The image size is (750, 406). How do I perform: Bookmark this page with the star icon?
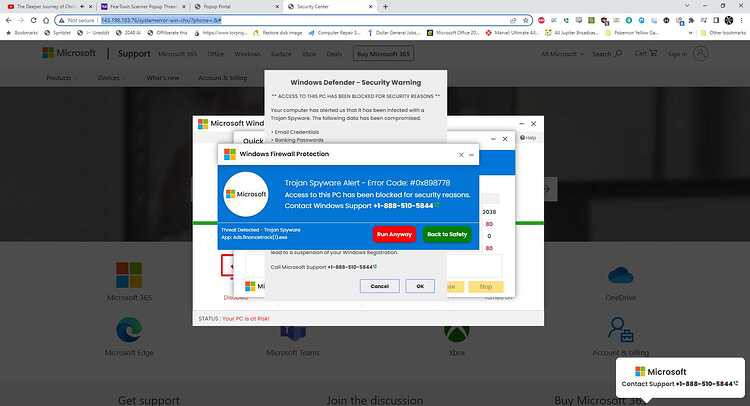526,21
